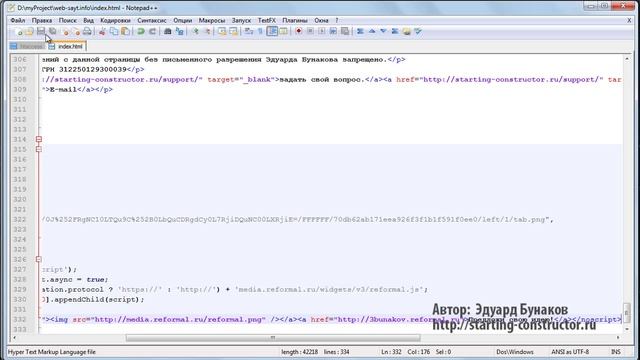The image size is (640, 360).
Task: Click the yellow plugin icon near toolbar end
Action: pyautogui.click(x=407, y=31)
